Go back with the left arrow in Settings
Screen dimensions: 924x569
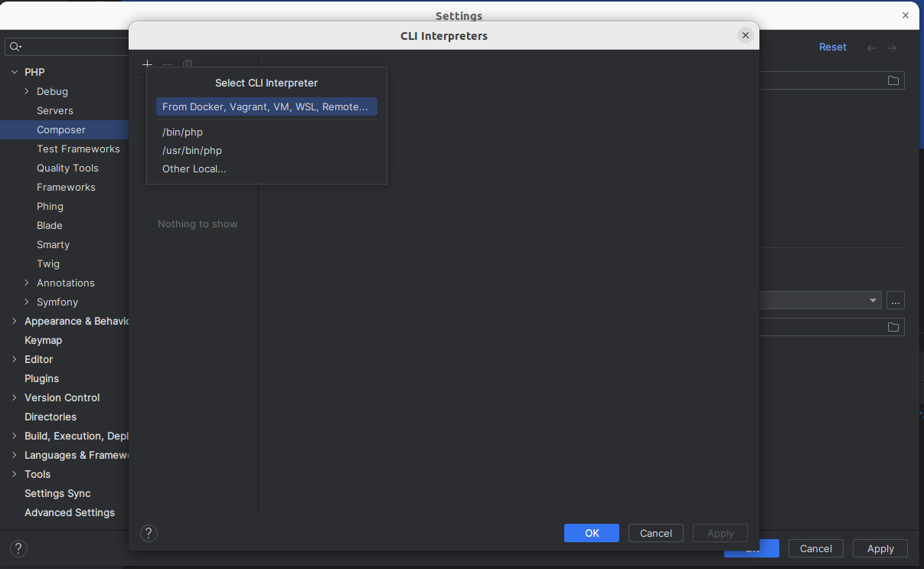[x=872, y=47]
